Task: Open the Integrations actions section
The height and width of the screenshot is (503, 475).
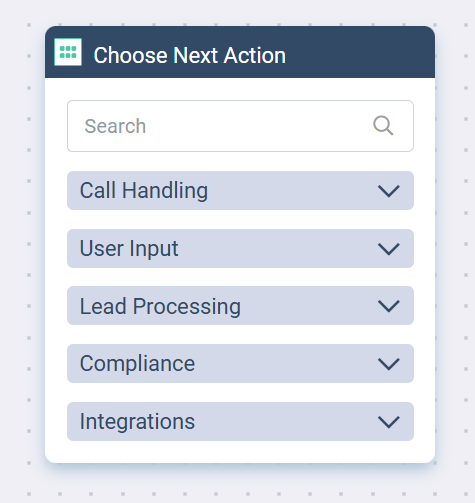Action: click(240, 422)
